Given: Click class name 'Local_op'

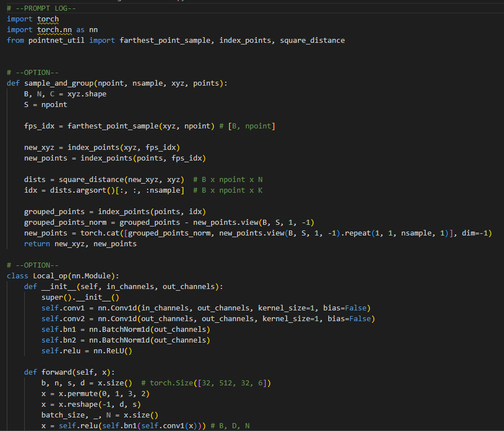Looking at the screenshot, I should coord(50,276).
